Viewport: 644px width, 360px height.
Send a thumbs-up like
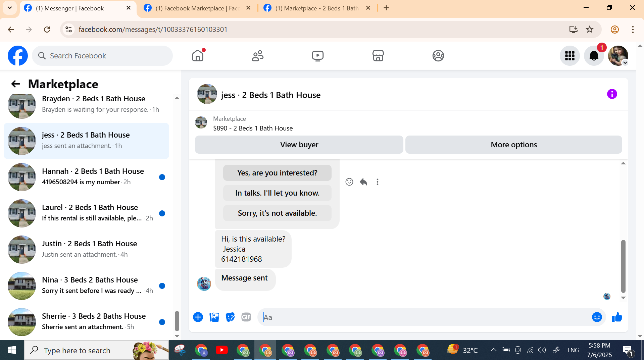[617, 317]
